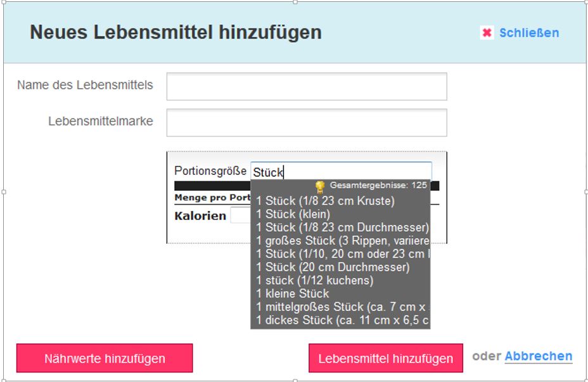This screenshot has height=382, width=588.
Task: Click the Nährwerte hinzufügen button
Action: pos(105,358)
